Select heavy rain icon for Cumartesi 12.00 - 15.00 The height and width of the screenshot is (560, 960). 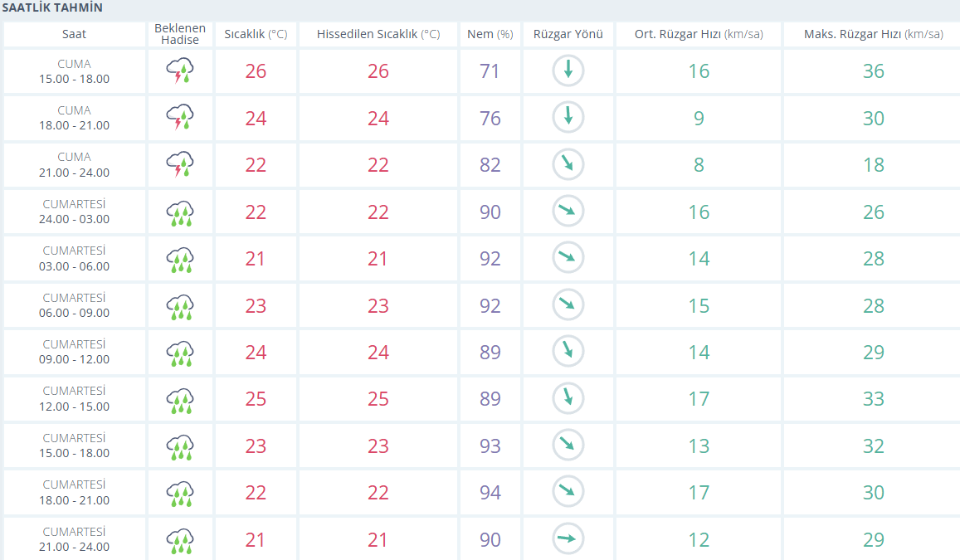[180, 399]
